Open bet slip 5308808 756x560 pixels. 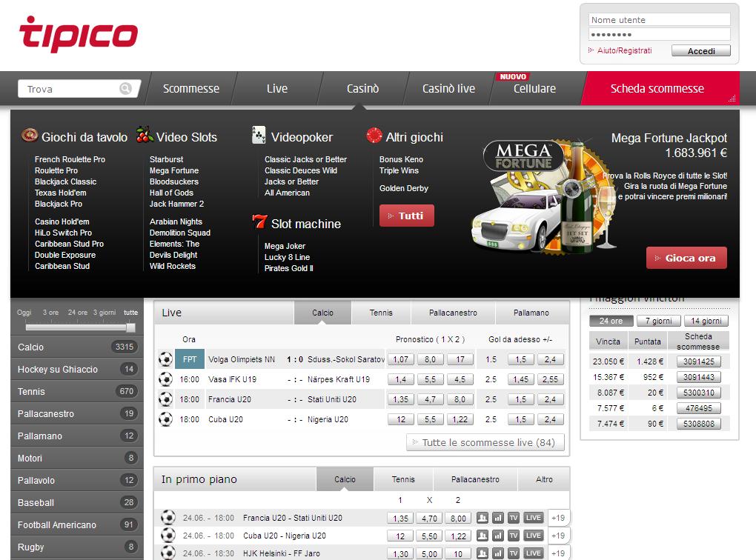[x=699, y=424]
